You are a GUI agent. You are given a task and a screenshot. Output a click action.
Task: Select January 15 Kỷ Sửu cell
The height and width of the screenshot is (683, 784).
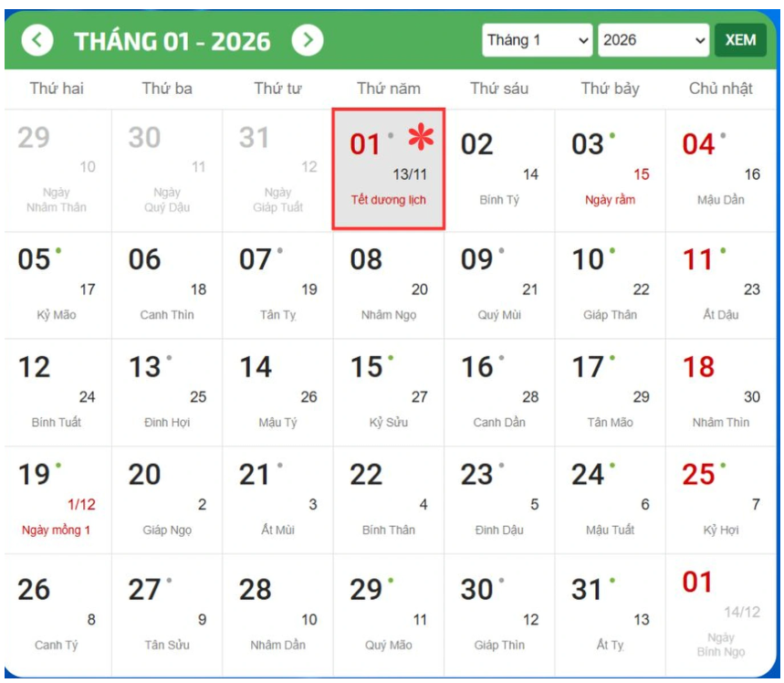tap(388, 392)
